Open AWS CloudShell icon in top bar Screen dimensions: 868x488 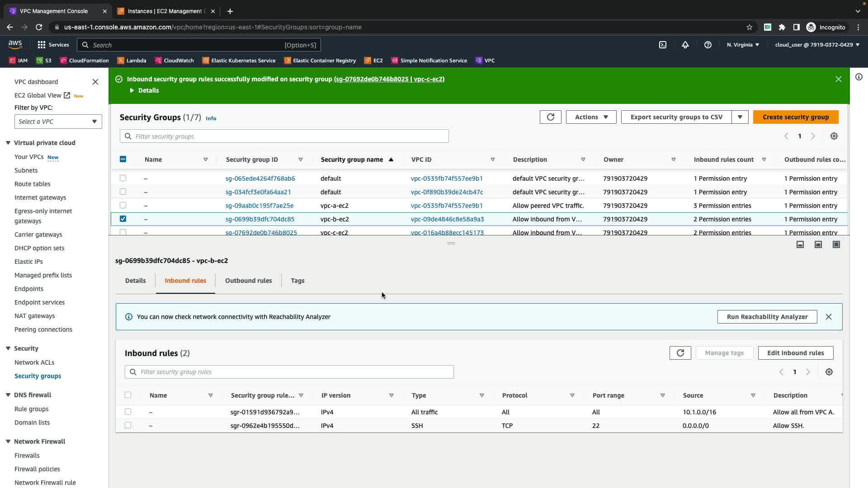pyautogui.click(x=663, y=45)
